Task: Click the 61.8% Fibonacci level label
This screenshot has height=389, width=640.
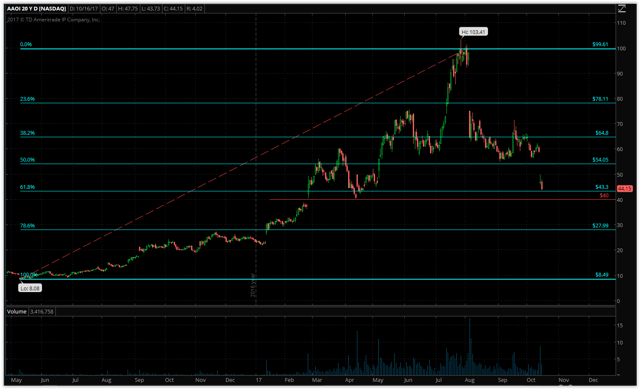Action: pyautogui.click(x=27, y=187)
